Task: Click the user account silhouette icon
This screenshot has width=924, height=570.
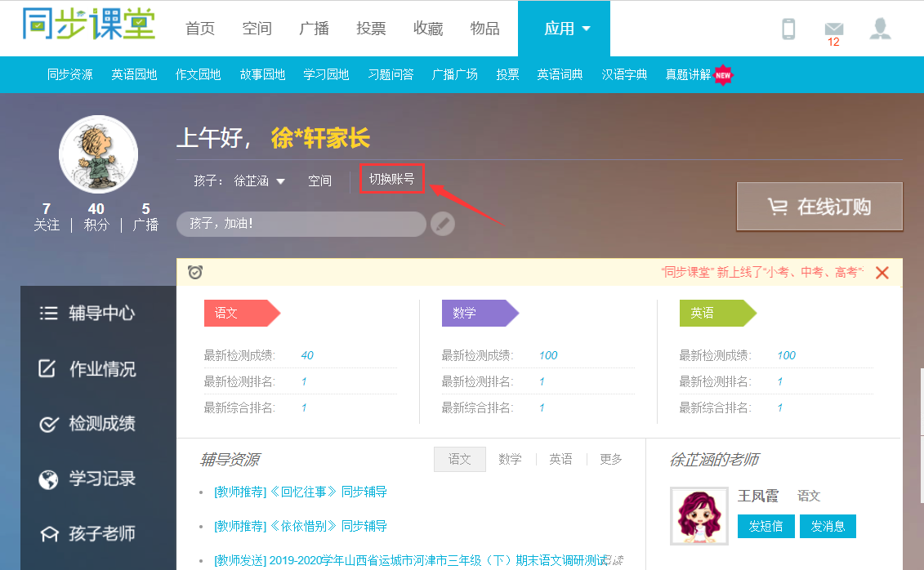Action: [x=880, y=29]
